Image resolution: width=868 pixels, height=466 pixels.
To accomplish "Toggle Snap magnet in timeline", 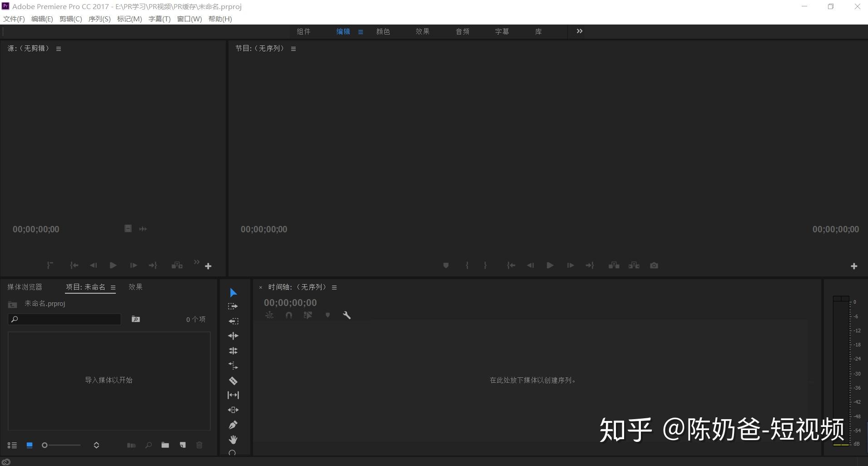I will pyautogui.click(x=289, y=315).
